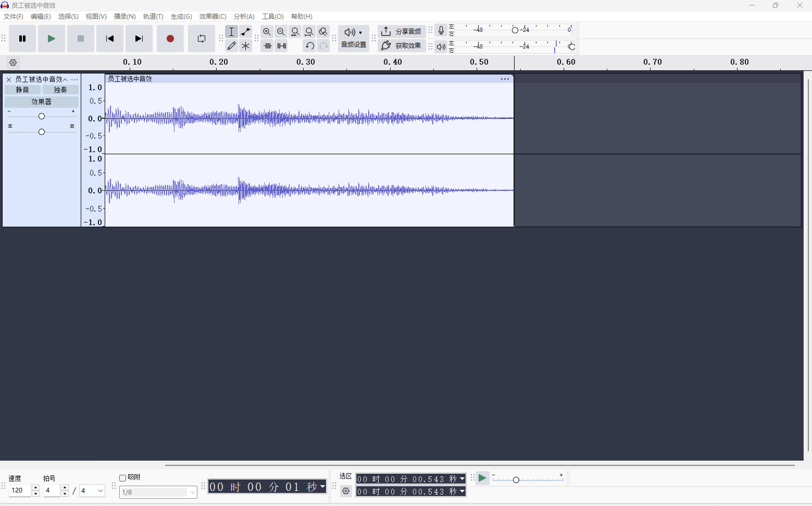812x506 pixels.
Task: Click the Redo arrow icon
Action: 323,46
